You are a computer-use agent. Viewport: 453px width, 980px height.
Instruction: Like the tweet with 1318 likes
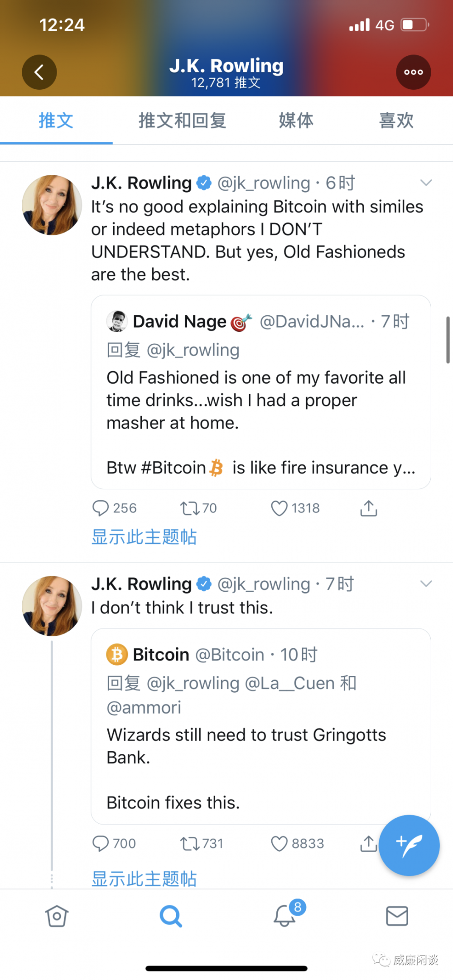pyautogui.click(x=280, y=508)
